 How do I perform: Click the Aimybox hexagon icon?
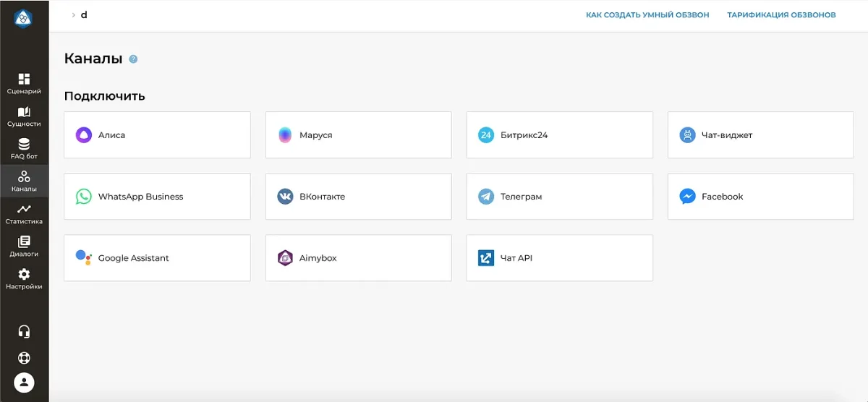tap(285, 258)
